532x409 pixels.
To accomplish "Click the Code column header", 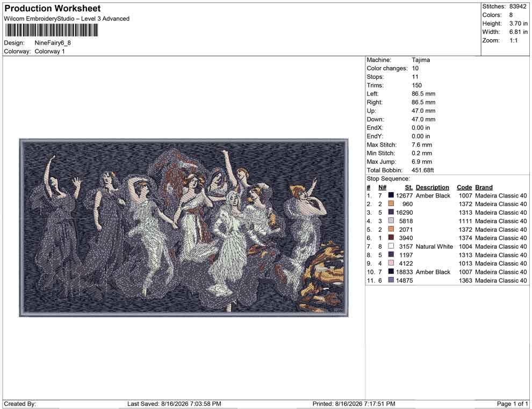I will point(464,187).
